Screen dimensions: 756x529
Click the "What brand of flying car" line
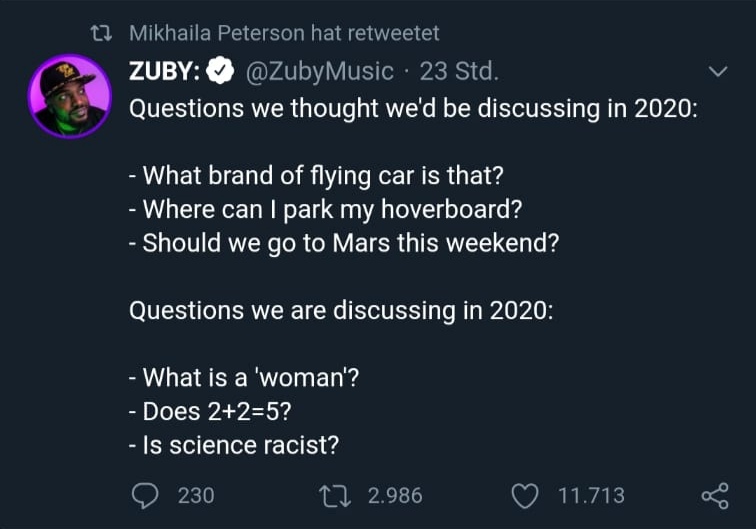pyautogui.click(x=317, y=177)
